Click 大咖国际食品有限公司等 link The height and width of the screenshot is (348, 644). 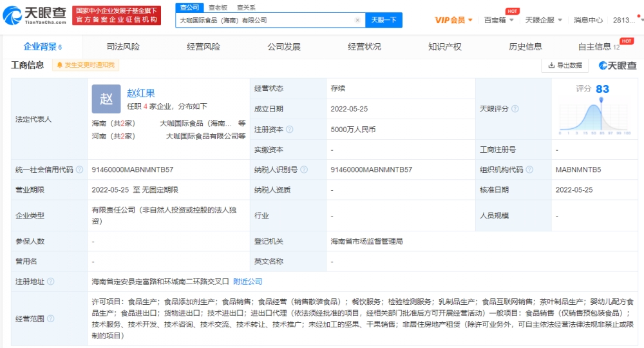pos(205,136)
